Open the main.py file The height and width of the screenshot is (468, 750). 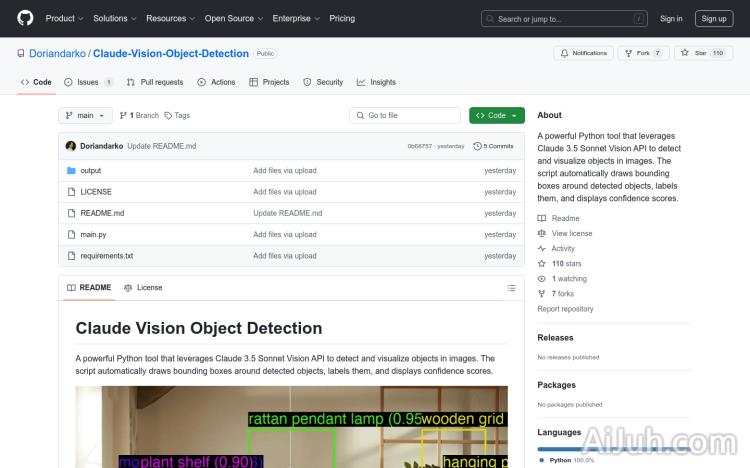(x=93, y=234)
